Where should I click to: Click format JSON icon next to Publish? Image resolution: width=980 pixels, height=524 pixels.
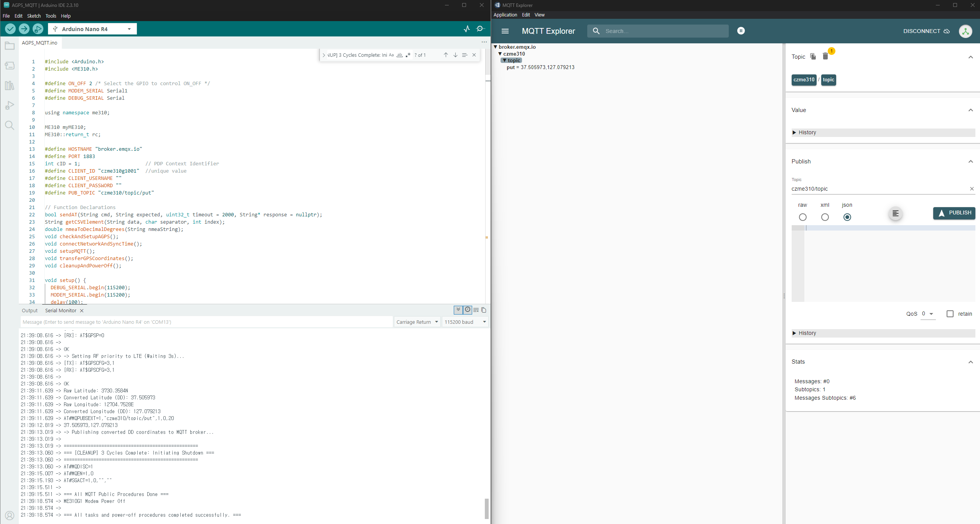pos(896,213)
